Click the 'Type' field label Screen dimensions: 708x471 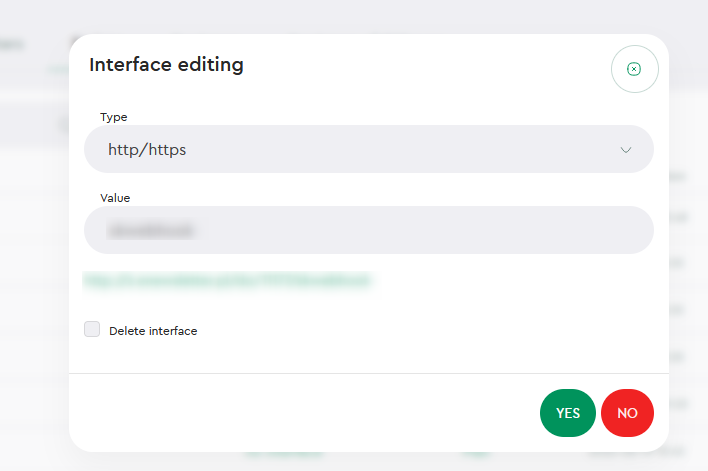tap(114, 117)
